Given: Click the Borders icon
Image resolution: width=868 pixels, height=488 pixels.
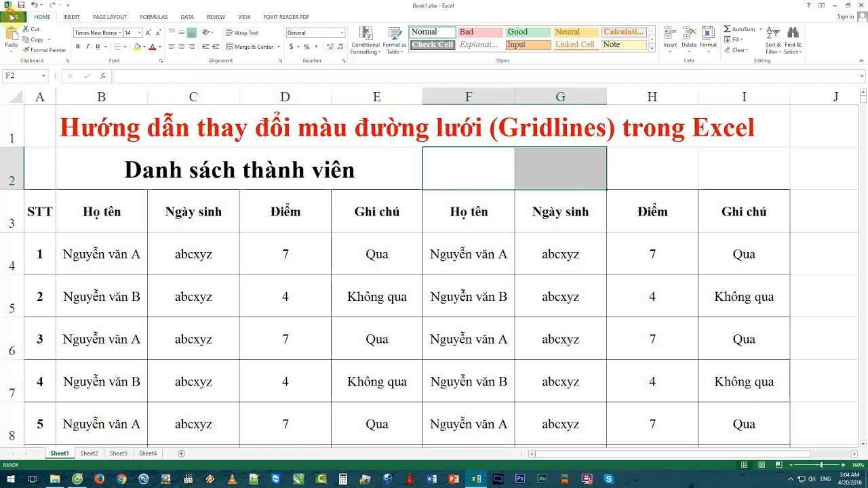Looking at the screenshot, I should (117, 47).
